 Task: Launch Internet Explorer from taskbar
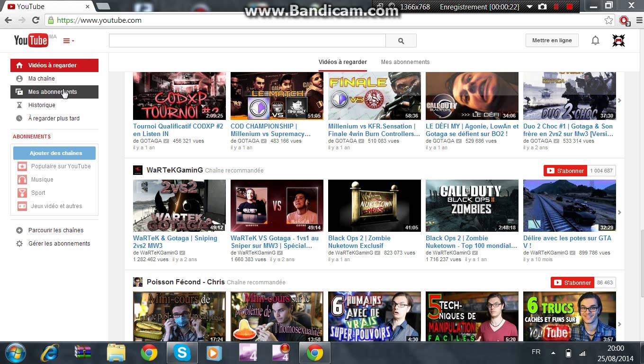pos(49,353)
